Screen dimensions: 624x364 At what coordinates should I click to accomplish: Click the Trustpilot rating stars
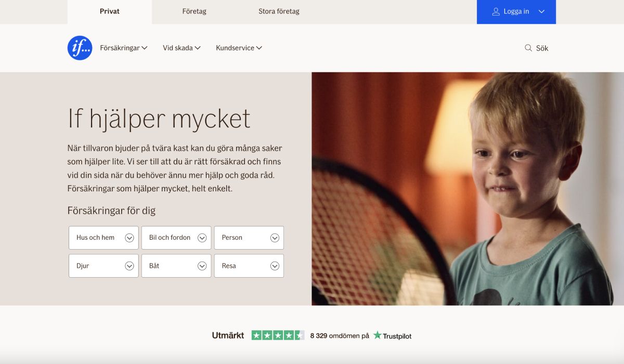point(278,335)
